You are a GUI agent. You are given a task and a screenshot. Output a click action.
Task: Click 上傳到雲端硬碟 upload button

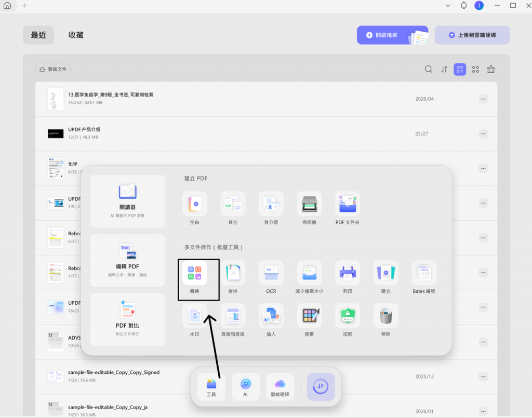click(472, 35)
